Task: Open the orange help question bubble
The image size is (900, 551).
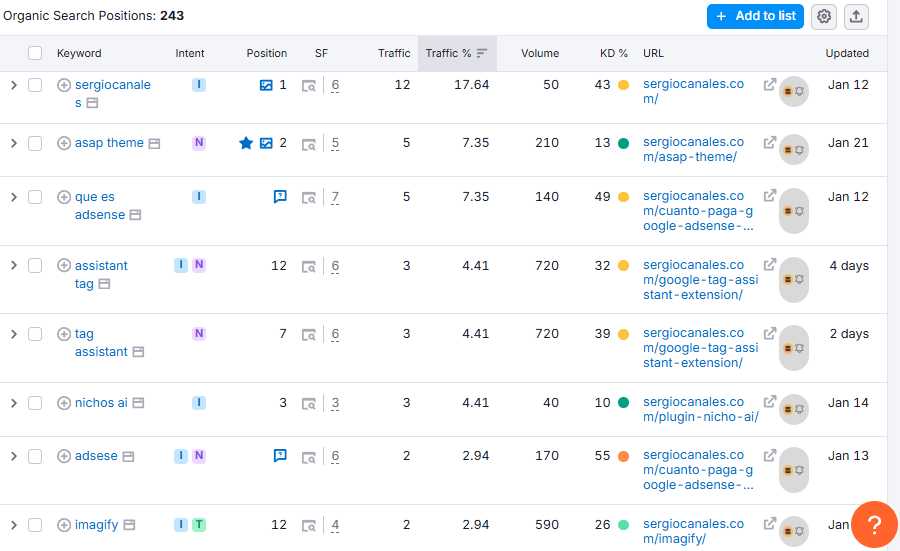Action: pyautogui.click(x=874, y=524)
